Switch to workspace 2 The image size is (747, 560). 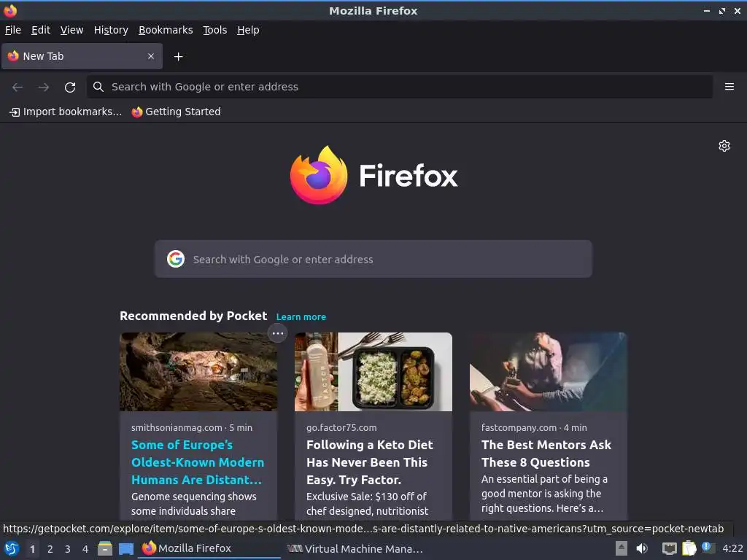50,549
